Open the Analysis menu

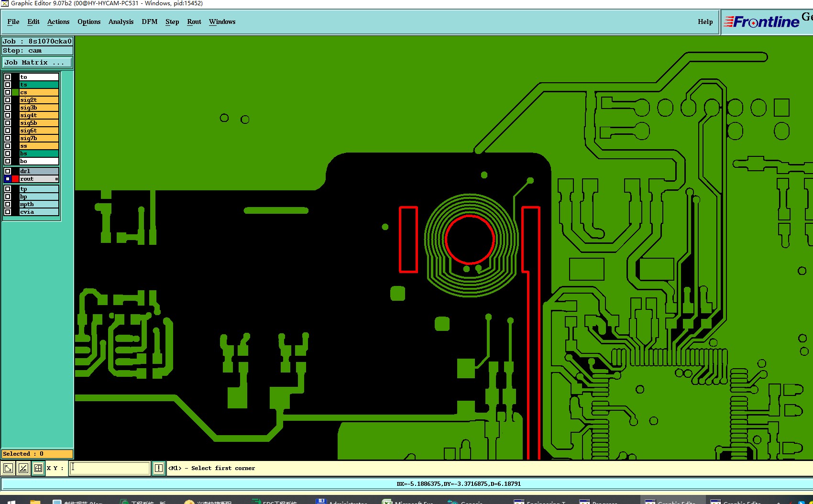[x=121, y=22]
